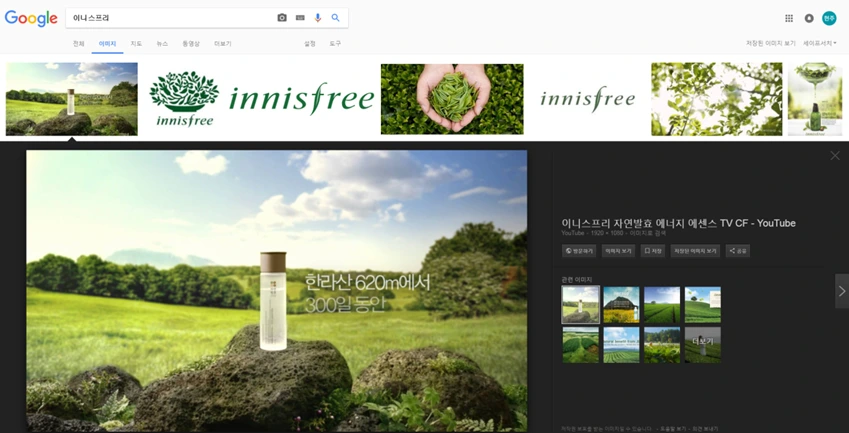The image size is (849, 433).
Task: Open search by image camera icon
Action: click(x=282, y=18)
